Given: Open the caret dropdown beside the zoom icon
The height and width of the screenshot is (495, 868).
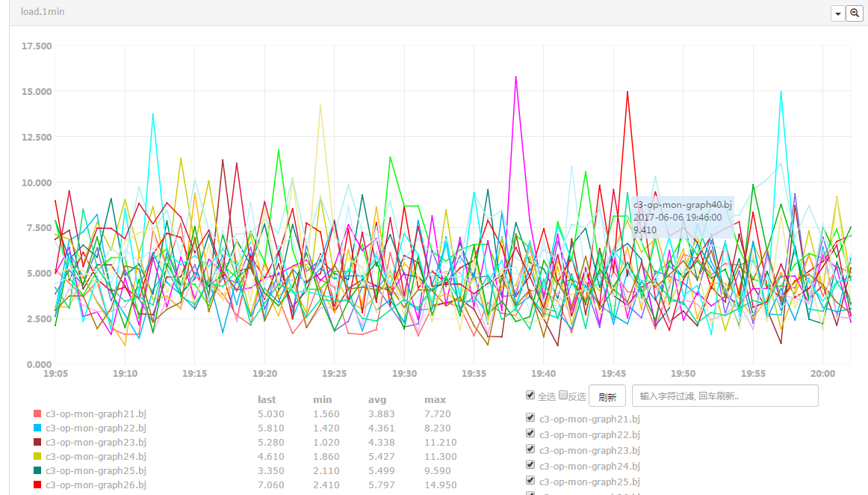Looking at the screenshot, I should (837, 13).
